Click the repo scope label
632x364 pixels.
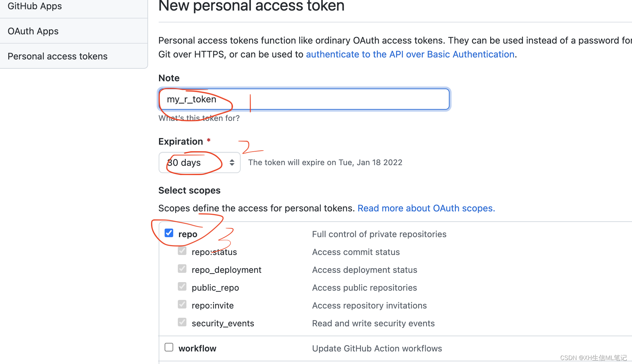tap(188, 234)
